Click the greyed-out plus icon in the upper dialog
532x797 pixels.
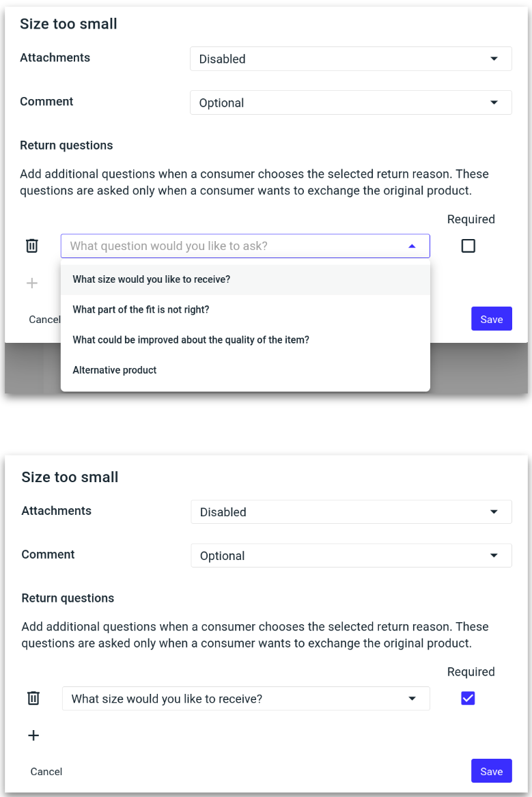point(32,283)
